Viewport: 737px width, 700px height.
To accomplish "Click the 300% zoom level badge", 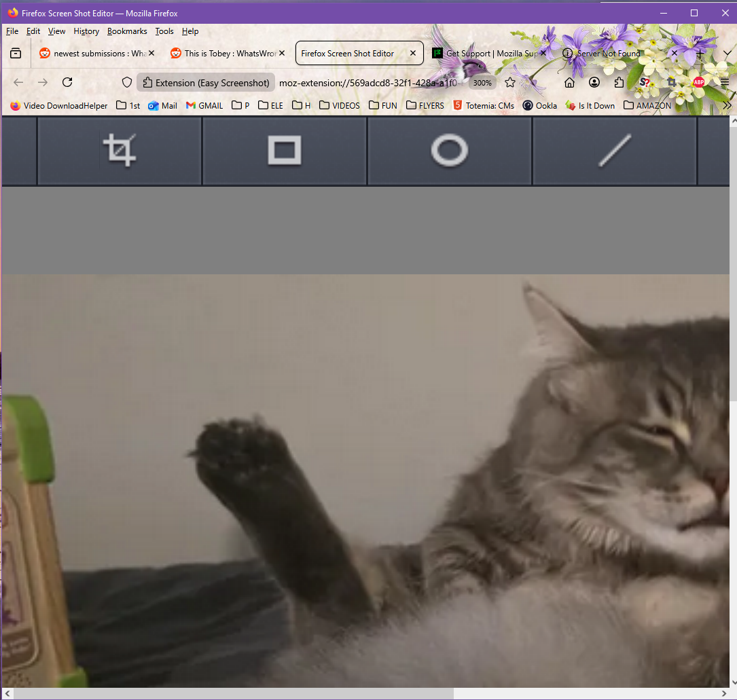I will coord(482,83).
